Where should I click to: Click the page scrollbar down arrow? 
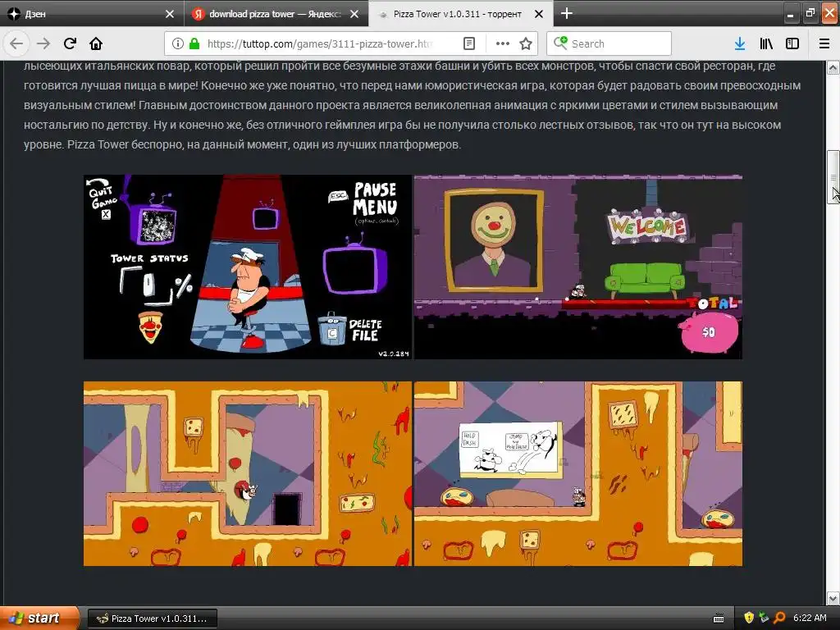pyautogui.click(x=833, y=597)
